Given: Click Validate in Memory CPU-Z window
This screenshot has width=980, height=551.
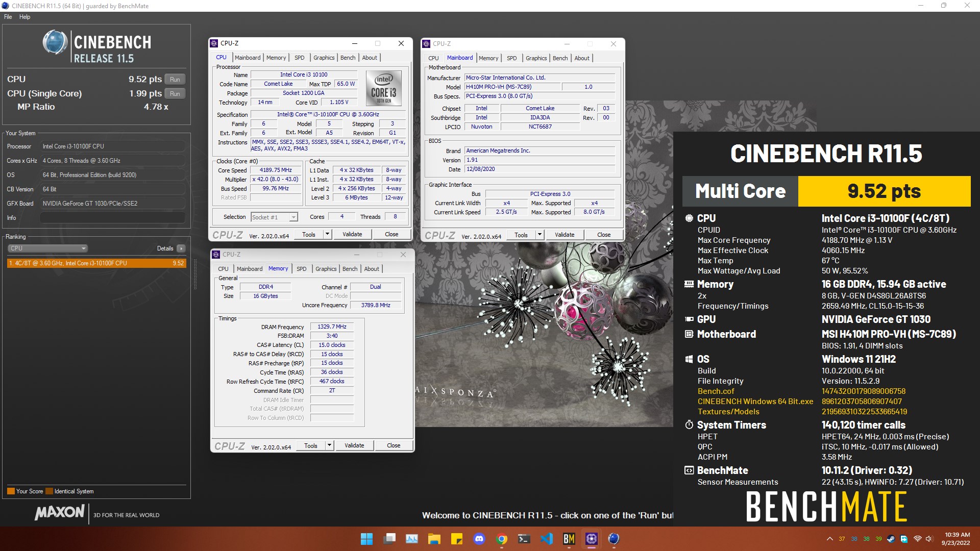Looking at the screenshot, I should [354, 446].
